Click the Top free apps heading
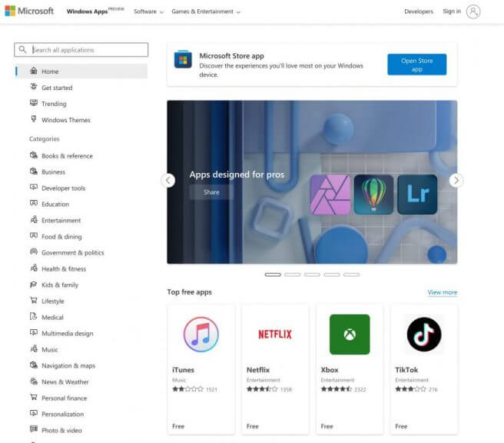The width and height of the screenshot is (504, 443). coord(189,292)
